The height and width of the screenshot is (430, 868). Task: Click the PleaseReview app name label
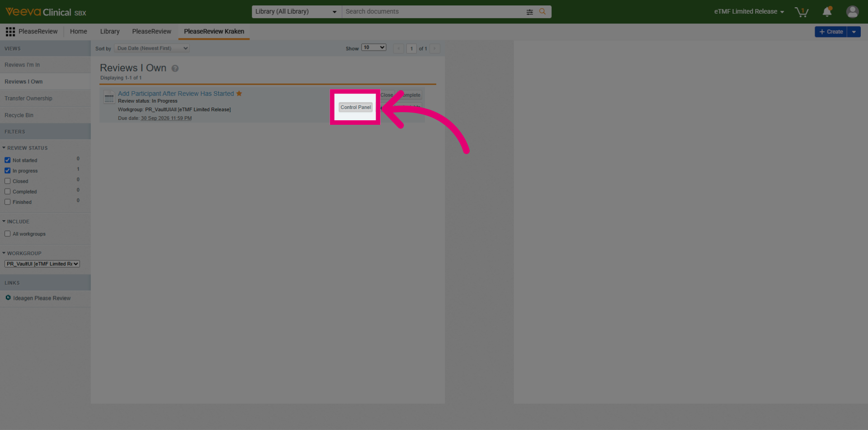[38, 32]
